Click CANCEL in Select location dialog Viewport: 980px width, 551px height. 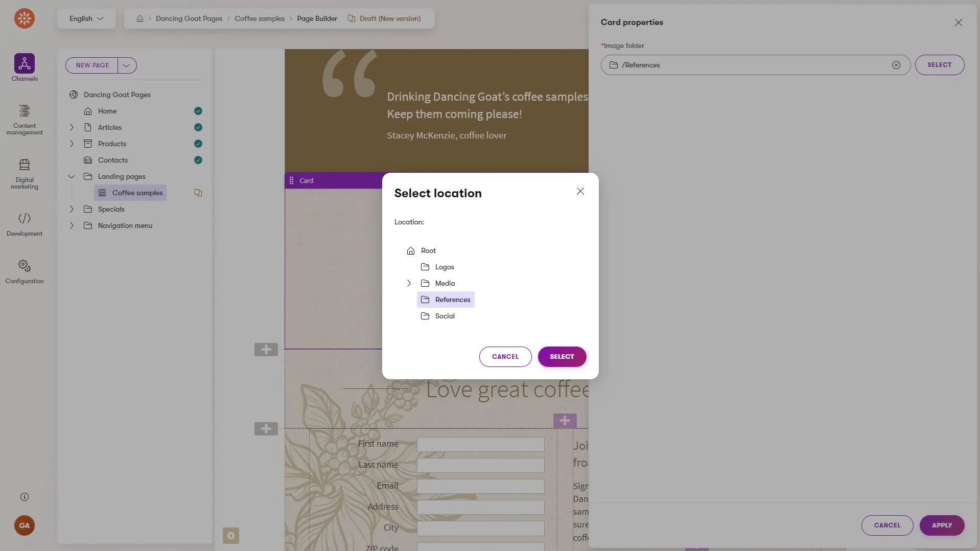click(x=505, y=357)
